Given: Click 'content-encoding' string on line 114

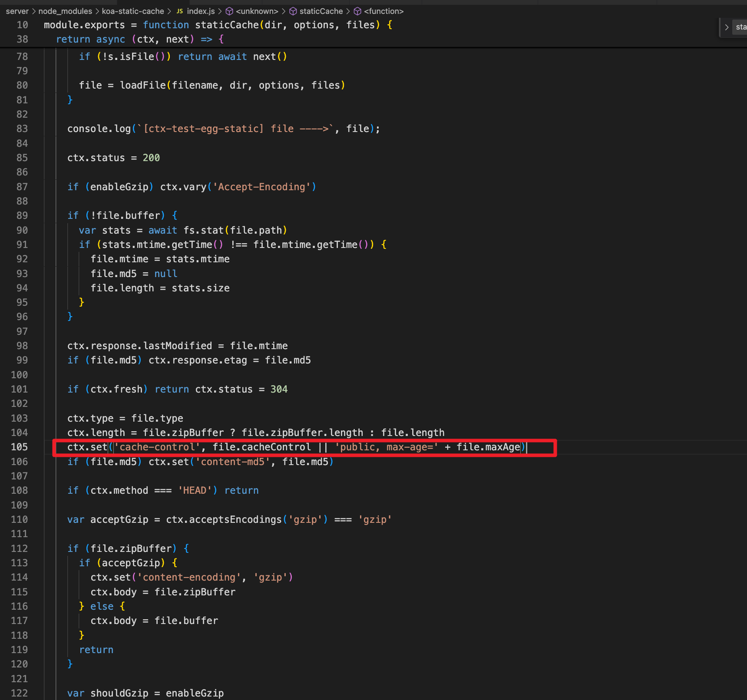Looking at the screenshot, I should tap(189, 578).
